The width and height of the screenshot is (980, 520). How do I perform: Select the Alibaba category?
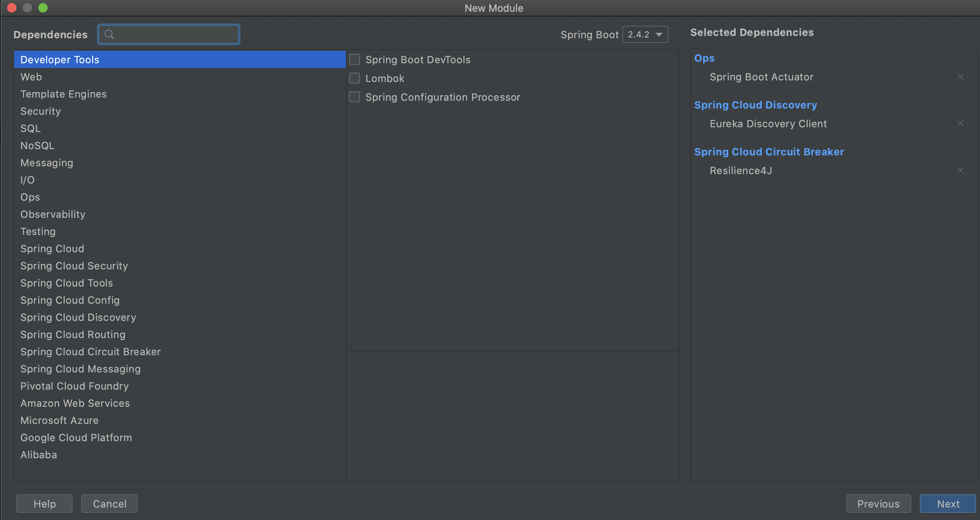point(39,455)
